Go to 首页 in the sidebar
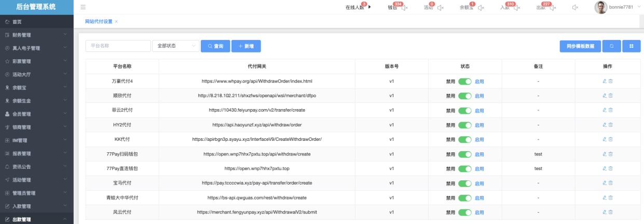Image resolution: width=644 pixels, height=224 pixels. point(36,22)
